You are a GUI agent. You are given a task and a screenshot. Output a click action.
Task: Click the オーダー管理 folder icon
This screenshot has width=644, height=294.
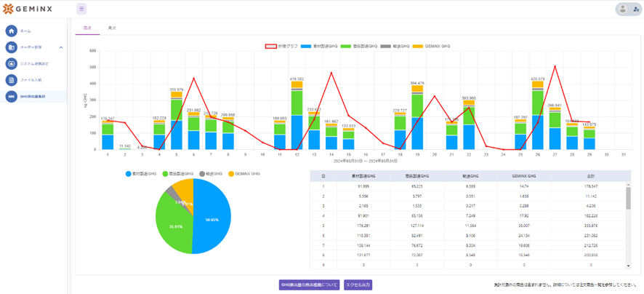coord(12,47)
